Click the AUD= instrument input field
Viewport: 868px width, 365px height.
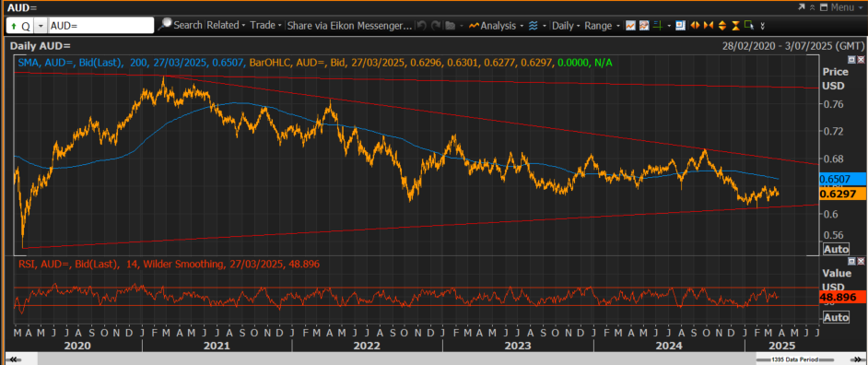[100, 26]
